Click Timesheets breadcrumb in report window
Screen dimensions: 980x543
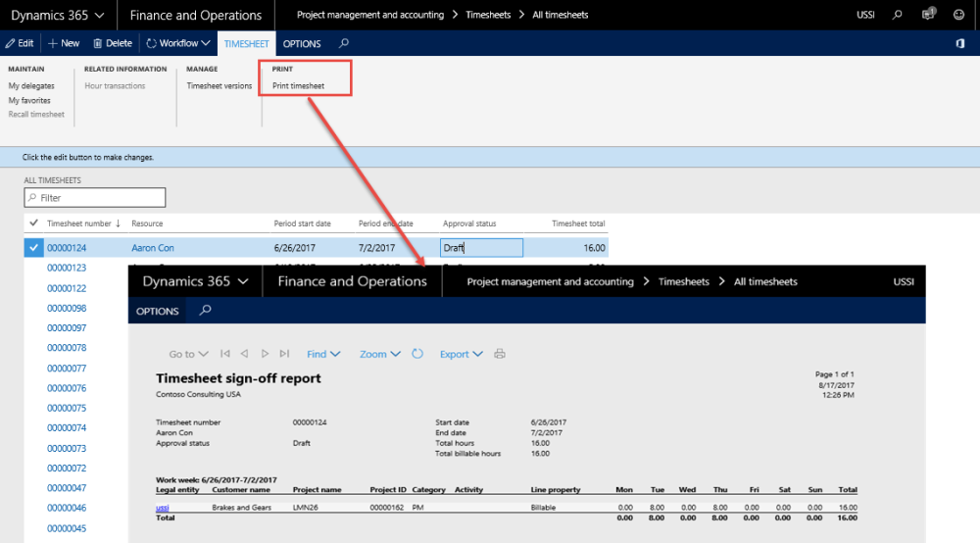click(684, 281)
